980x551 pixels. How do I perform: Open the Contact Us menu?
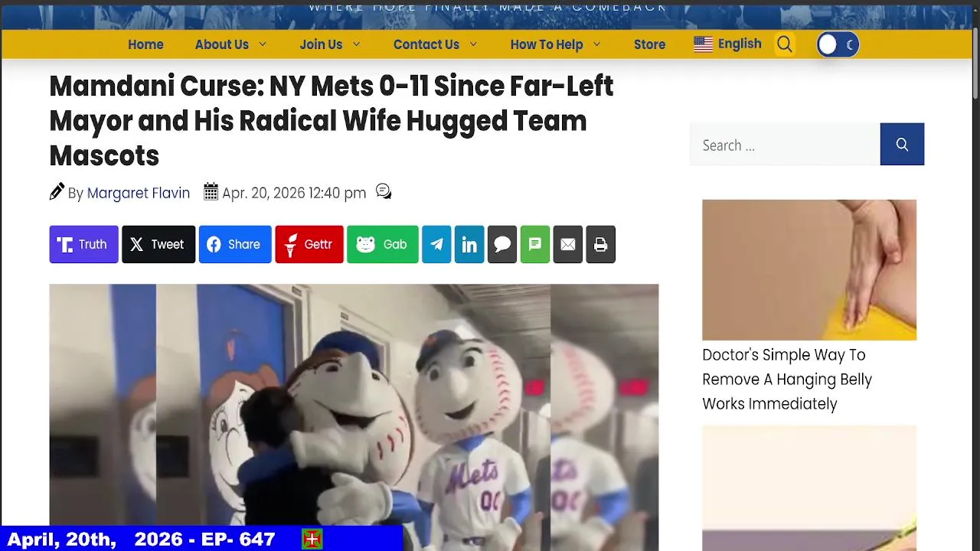426,44
